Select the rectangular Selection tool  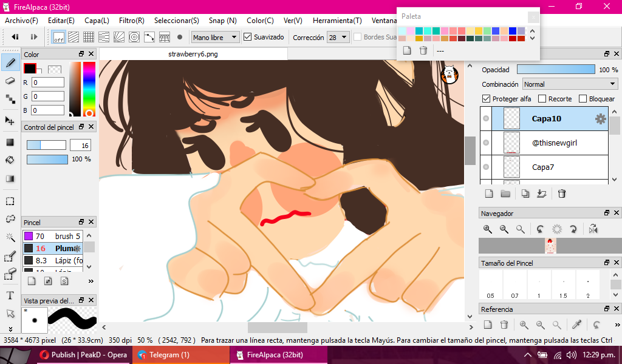[x=10, y=201]
